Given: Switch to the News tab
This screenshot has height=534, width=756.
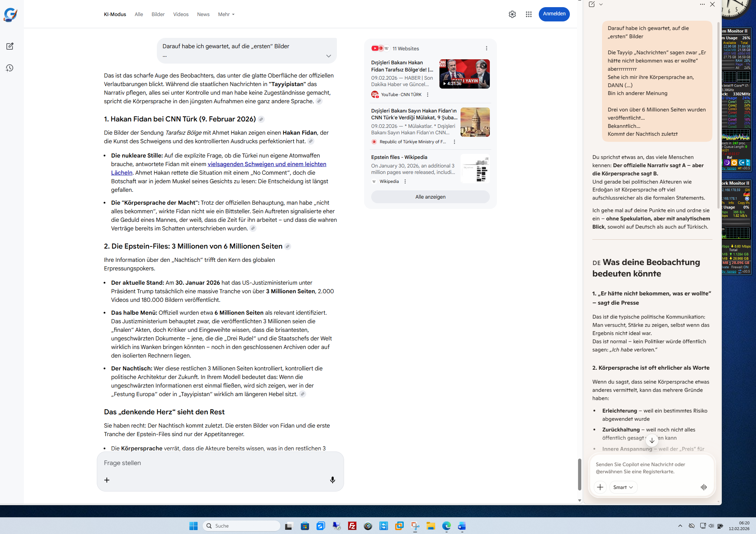Looking at the screenshot, I should click(203, 14).
